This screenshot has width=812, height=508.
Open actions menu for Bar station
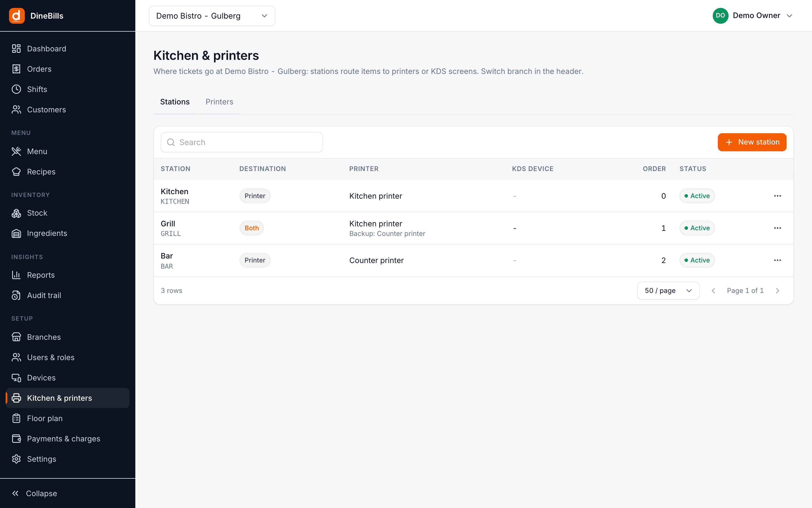(x=777, y=260)
